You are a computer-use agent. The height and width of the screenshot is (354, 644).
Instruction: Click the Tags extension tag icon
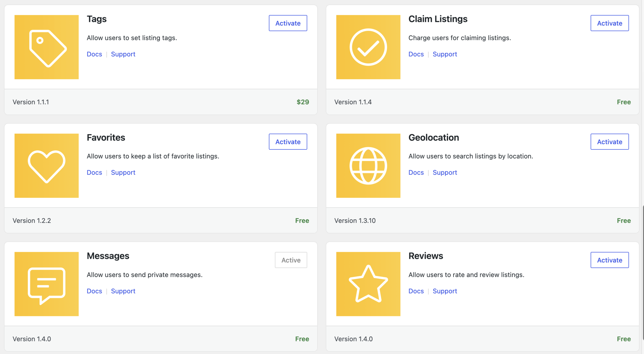point(47,47)
